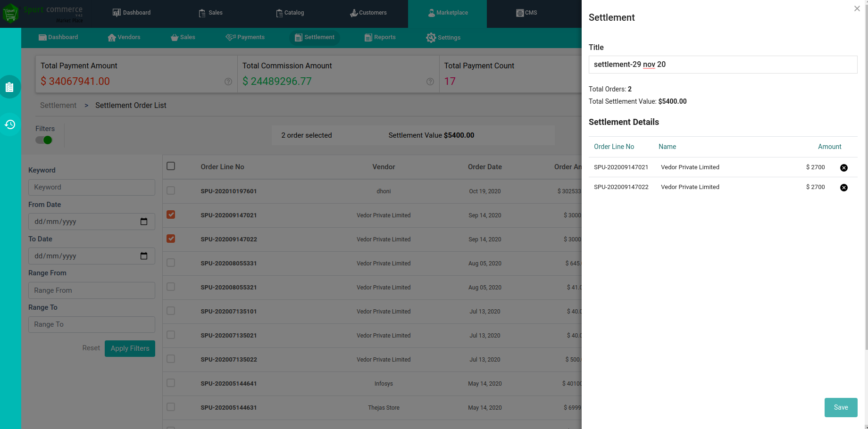Edit the settlement Title field

723,65
